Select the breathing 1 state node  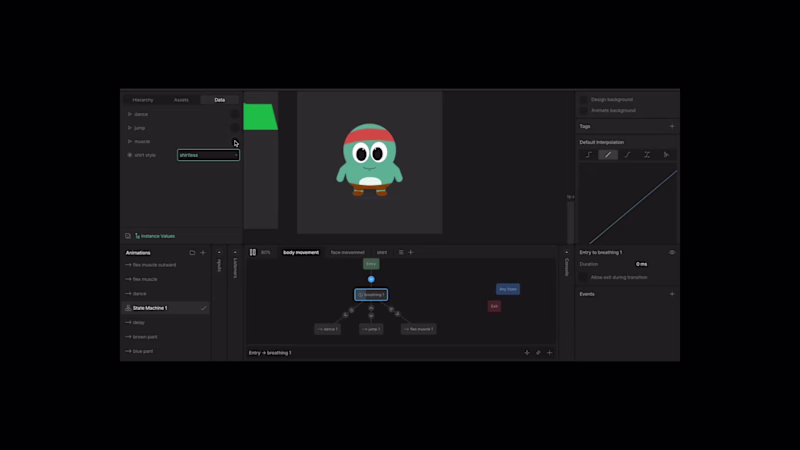click(371, 294)
